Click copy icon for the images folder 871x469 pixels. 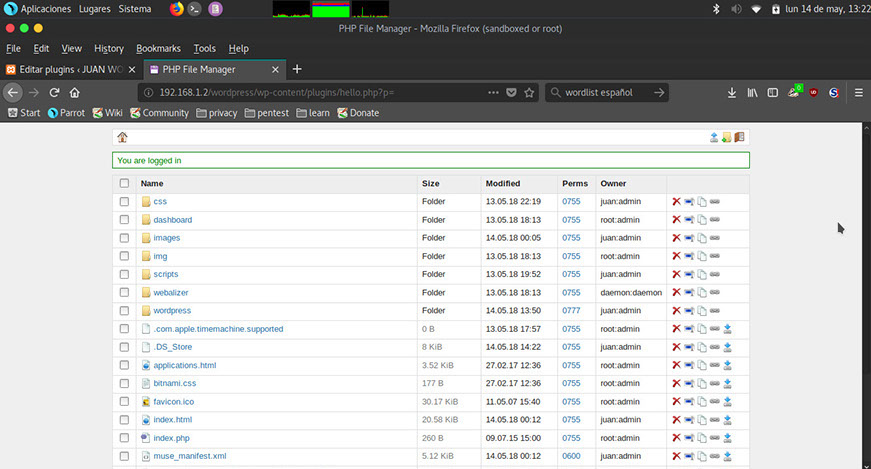pos(702,238)
